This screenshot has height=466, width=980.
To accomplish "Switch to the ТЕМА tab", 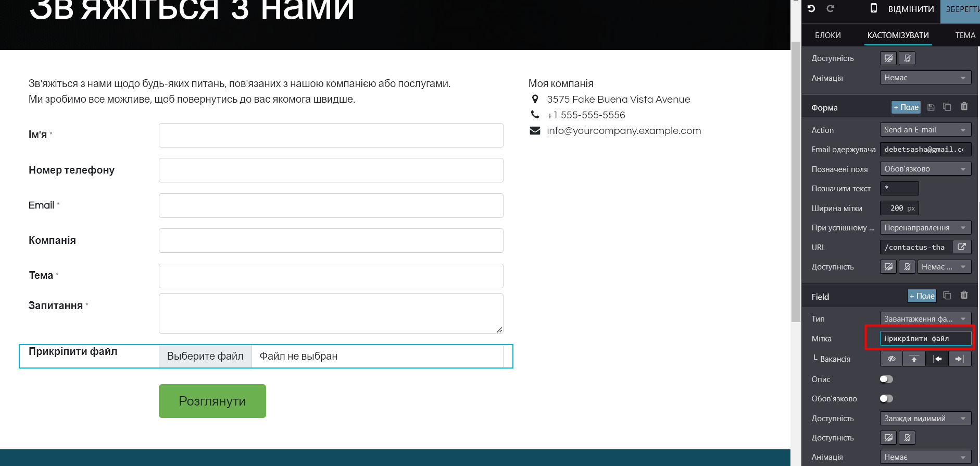I will (965, 35).
